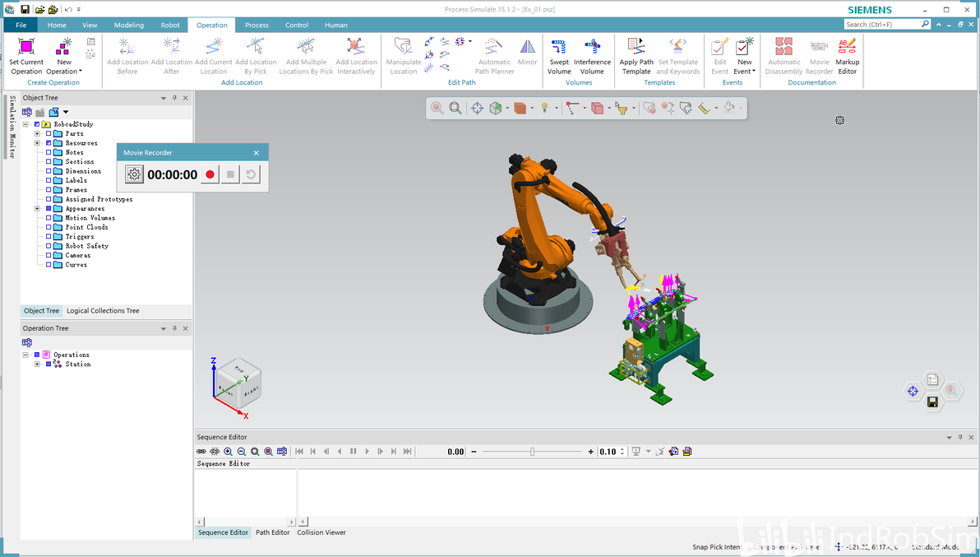This screenshot has height=557, width=980.
Task: Expand the Parts tree node
Action: [37, 134]
